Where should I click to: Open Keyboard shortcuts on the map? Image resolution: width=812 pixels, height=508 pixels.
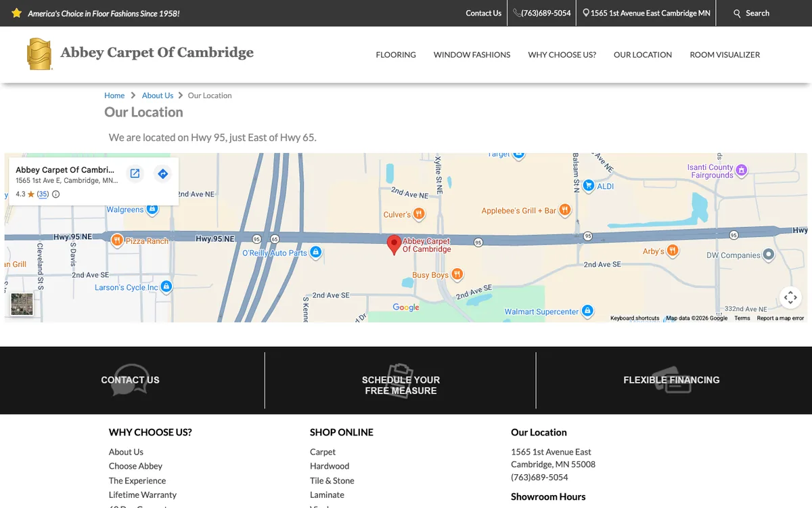635,318
